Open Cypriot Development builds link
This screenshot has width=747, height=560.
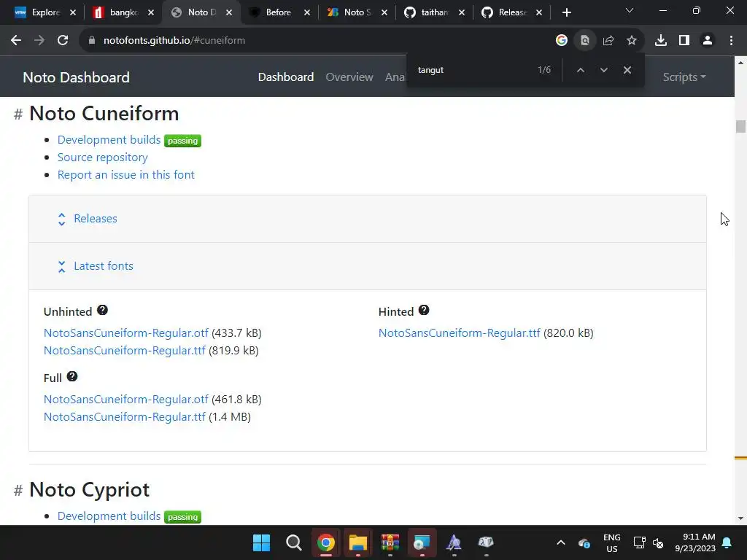tap(109, 516)
